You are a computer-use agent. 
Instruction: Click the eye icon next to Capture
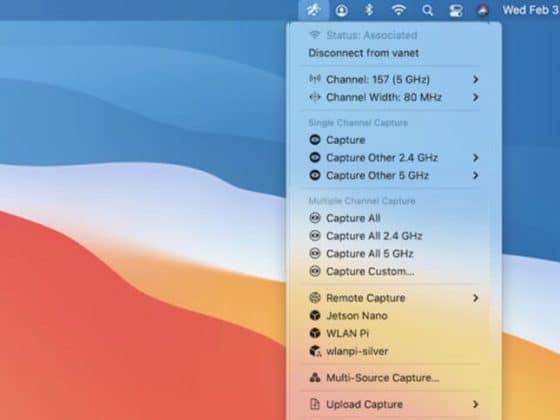[x=315, y=140]
